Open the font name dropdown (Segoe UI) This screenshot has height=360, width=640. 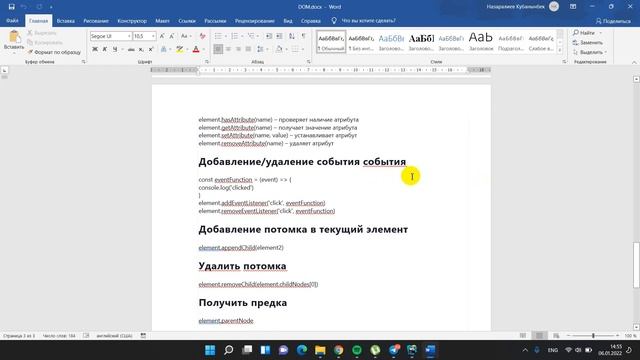tap(129, 36)
